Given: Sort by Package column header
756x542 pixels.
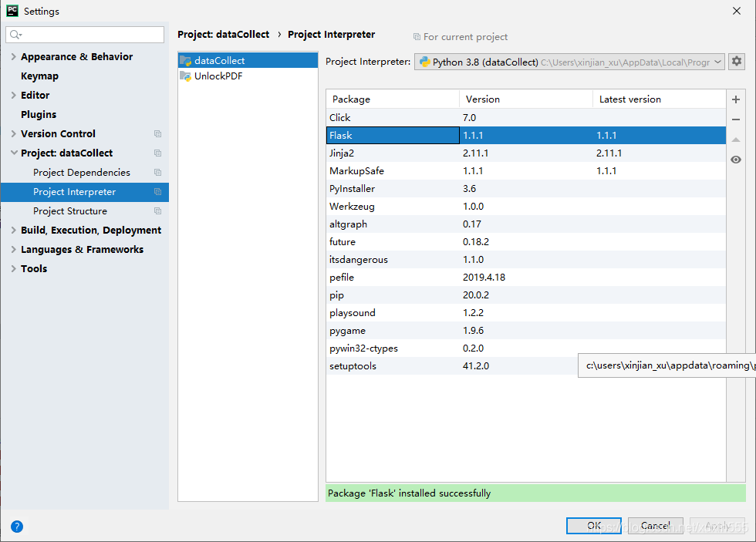Looking at the screenshot, I should pyautogui.click(x=393, y=99).
